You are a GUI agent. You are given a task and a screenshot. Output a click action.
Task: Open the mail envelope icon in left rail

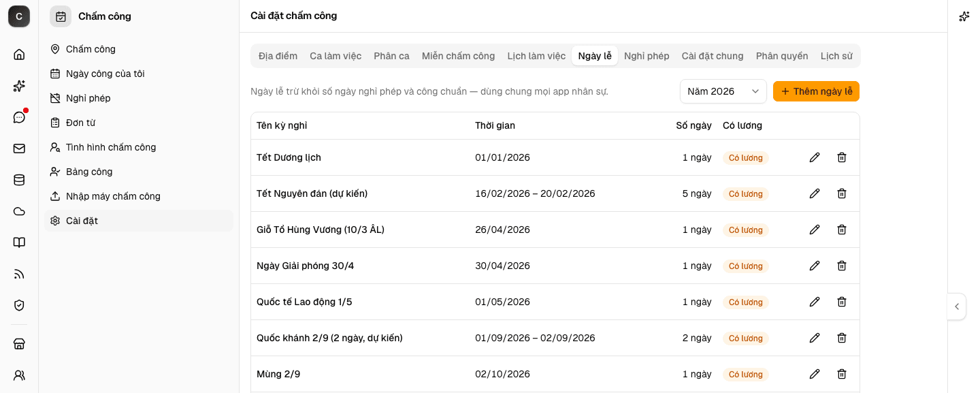pyautogui.click(x=19, y=148)
